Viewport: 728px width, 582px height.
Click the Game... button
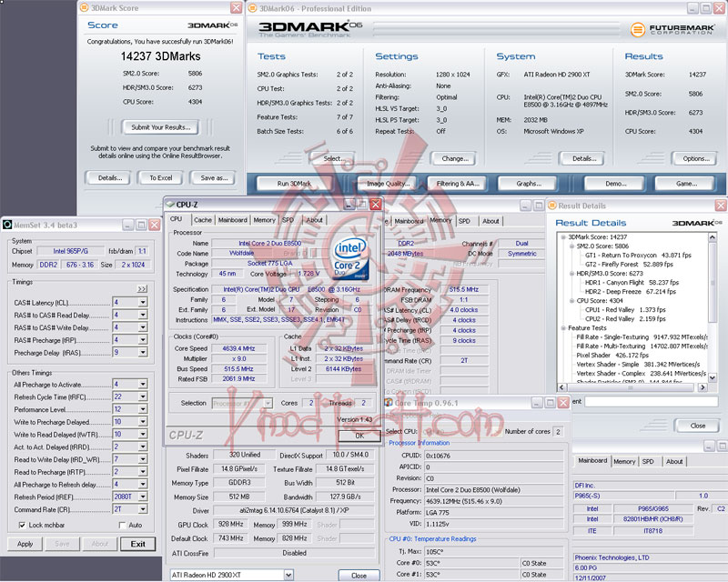[687, 184]
